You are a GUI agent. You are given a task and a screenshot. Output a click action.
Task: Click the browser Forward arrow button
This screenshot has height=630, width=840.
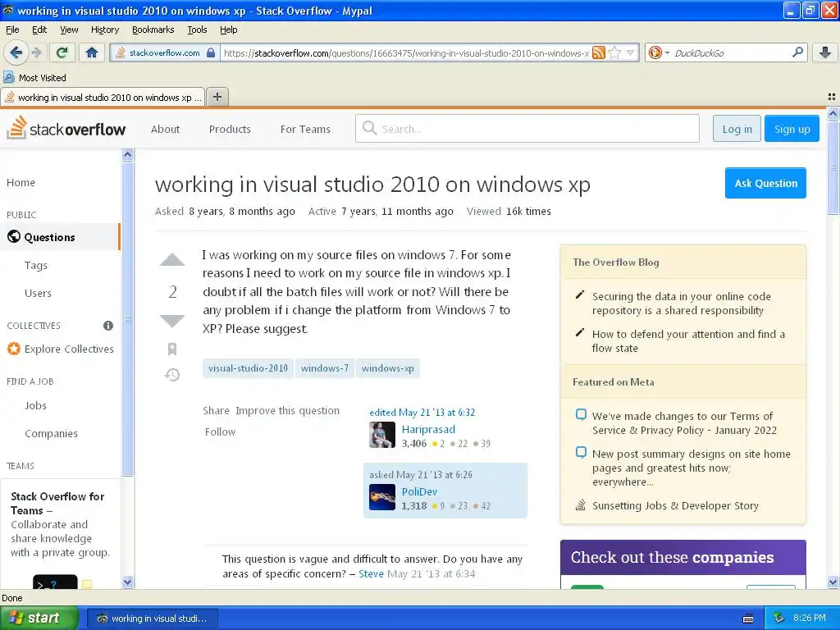pyautogui.click(x=36, y=52)
